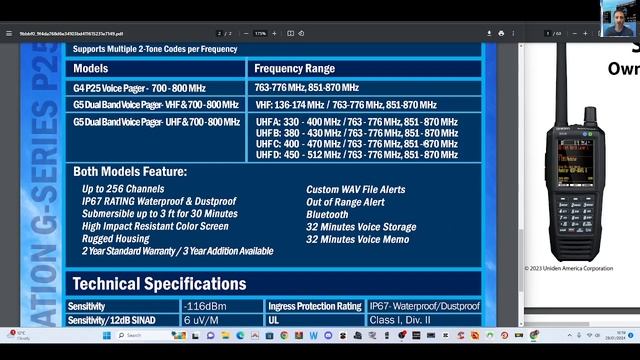This screenshot has width=640, height=360.
Task: Select 'G5 Dual Band Voice Pager- VHF & 700-800 MHz'
Action: (156, 105)
